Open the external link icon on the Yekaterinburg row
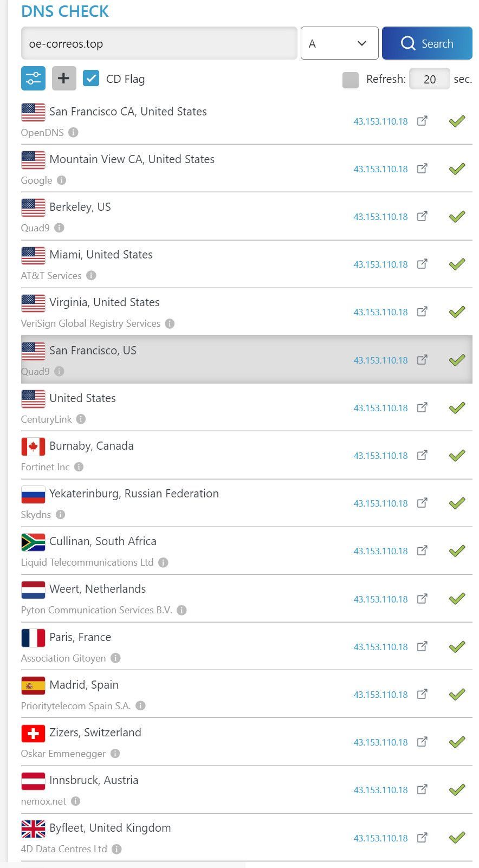Screen dimensions: 479x868 tap(422, 503)
